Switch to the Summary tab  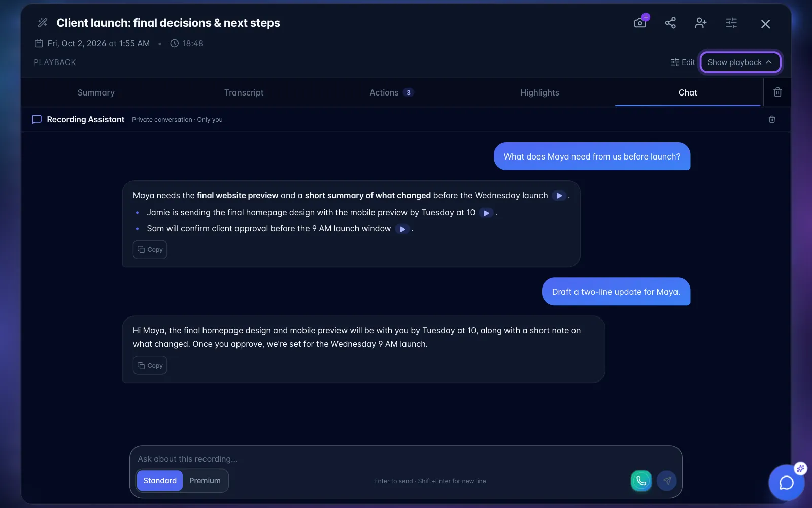[x=96, y=92]
